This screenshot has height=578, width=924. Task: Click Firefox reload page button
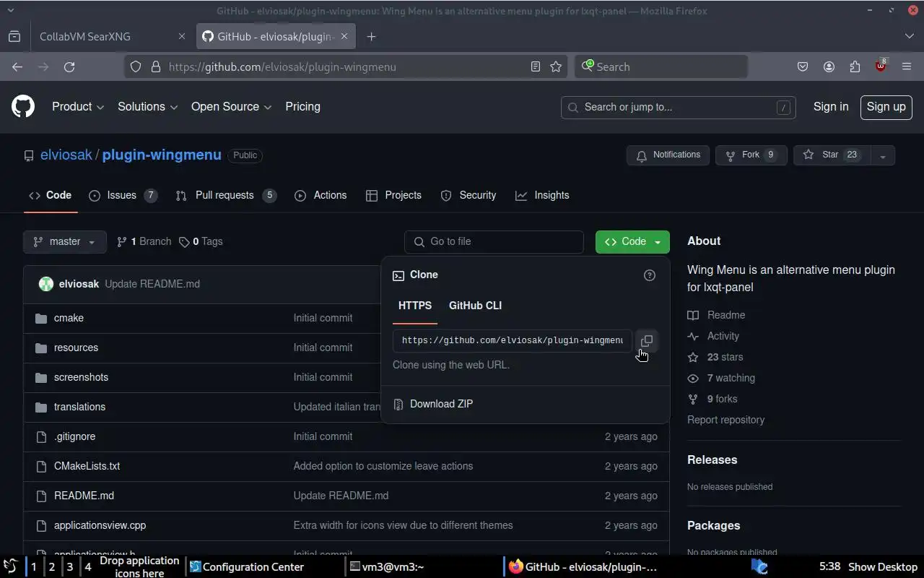coord(69,66)
